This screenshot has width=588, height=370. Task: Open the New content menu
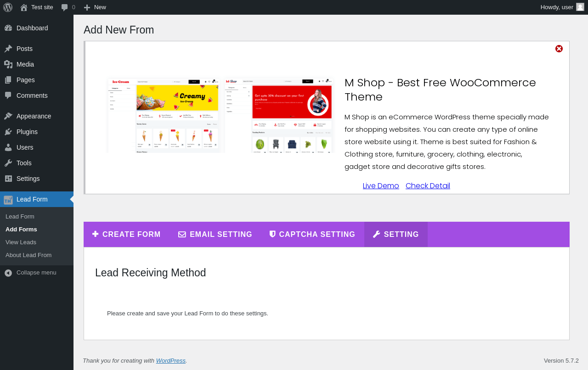coord(95,7)
